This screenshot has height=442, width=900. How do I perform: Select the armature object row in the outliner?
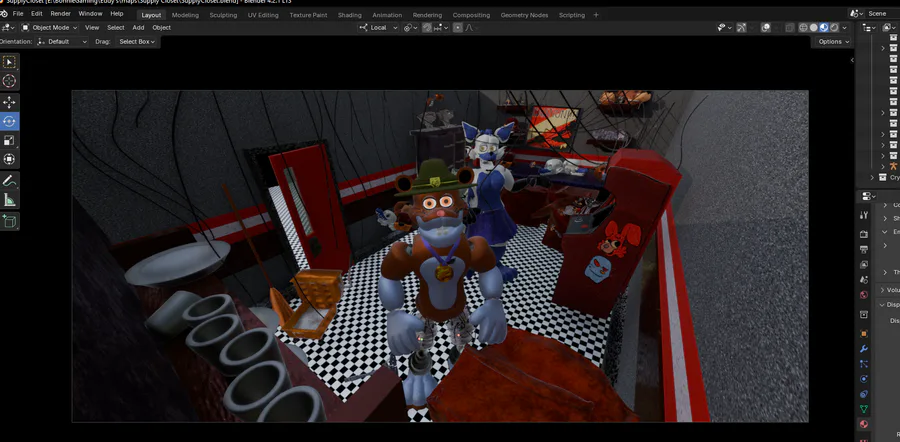click(893, 166)
